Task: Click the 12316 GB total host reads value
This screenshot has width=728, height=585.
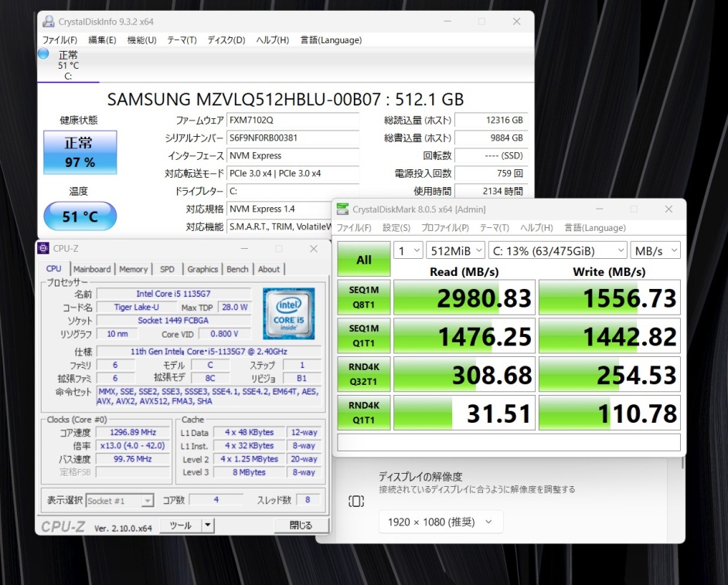Action: [492, 121]
